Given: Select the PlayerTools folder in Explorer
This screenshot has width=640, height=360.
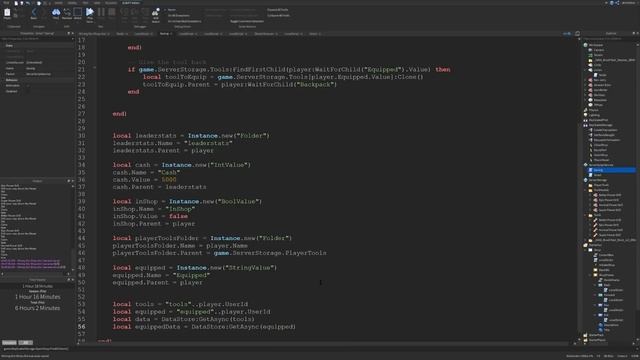Looking at the screenshot, I should (x=601, y=185).
